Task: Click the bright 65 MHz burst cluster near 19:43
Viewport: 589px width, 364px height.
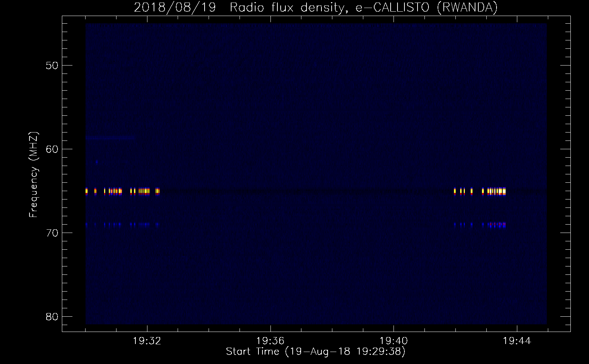Action: click(x=497, y=191)
